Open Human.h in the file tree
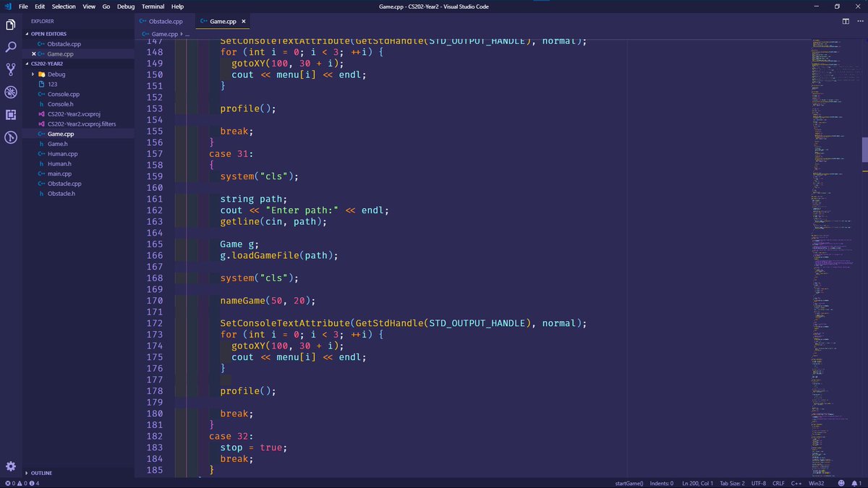This screenshot has width=868, height=488. [x=60, y=164]
